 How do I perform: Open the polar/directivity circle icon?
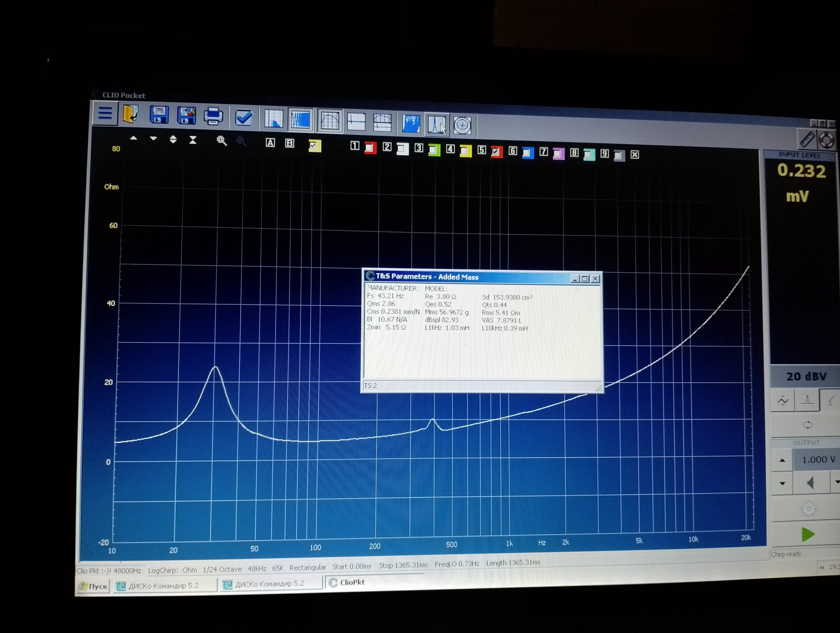pyautogui.click(x=462, y=126)
